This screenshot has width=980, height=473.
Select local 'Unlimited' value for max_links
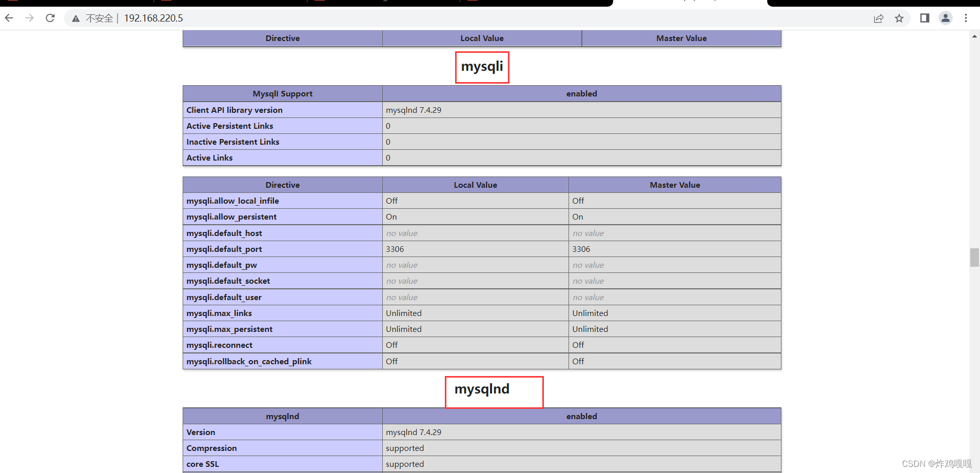point(404,313)
